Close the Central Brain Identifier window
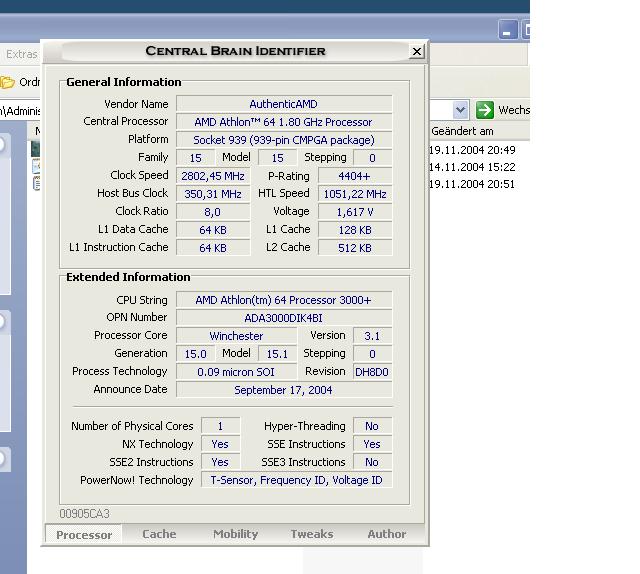Screen dimensions: 640x574 coord(416,51)
